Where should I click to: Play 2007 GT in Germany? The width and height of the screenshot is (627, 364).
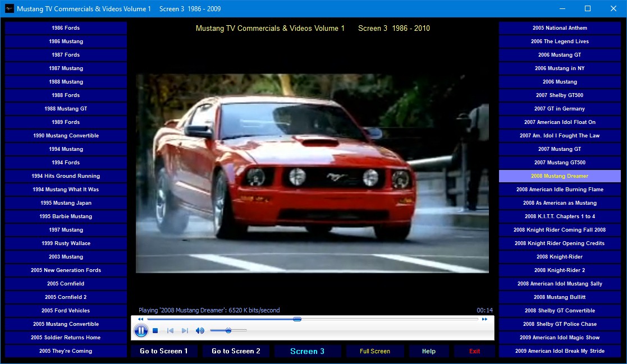(560, 109)
